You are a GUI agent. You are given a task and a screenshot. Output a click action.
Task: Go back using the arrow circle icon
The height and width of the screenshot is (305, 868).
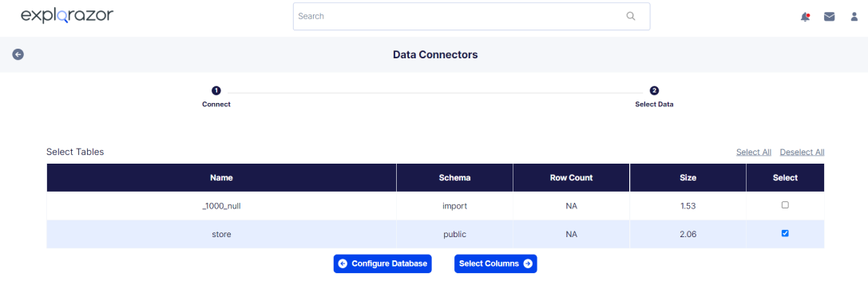coord(18,54)
